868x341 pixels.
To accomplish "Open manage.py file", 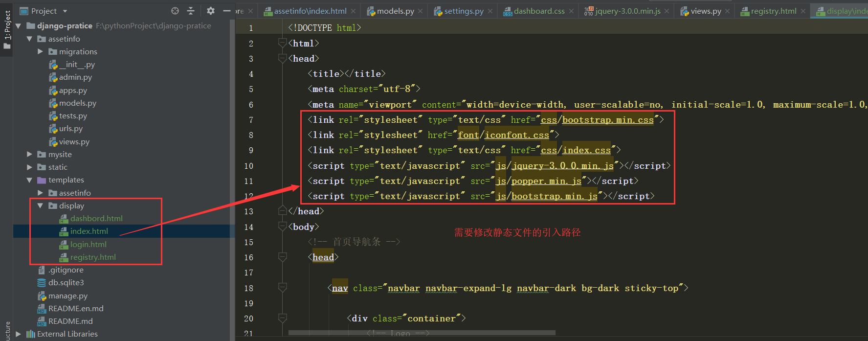I will click(x=68, y=296).
